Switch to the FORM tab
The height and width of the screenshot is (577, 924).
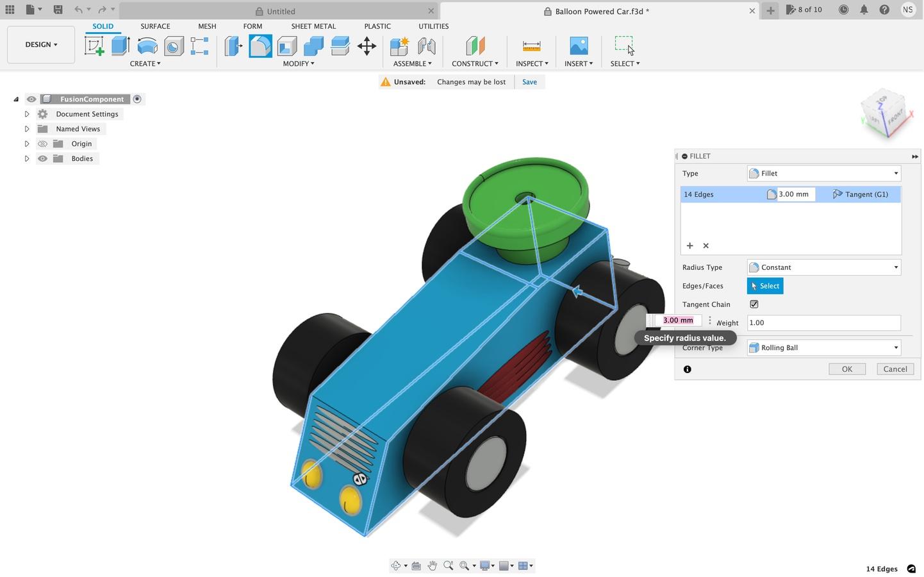(x=252, y=26)
